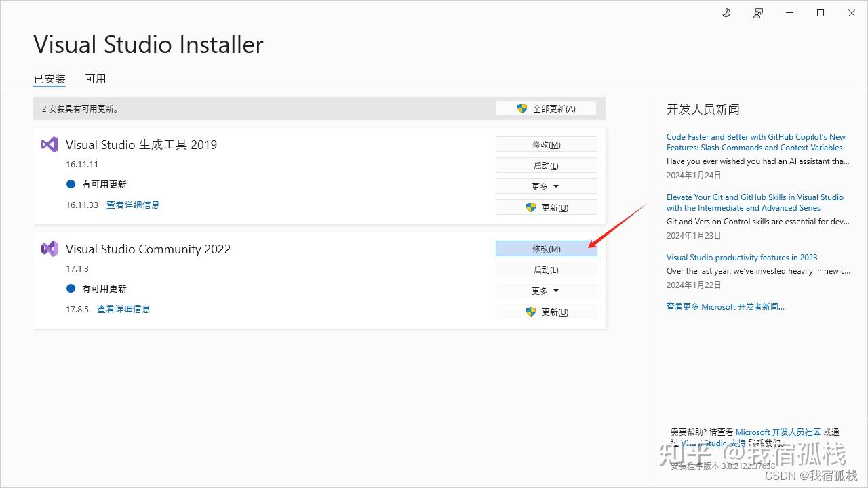Click shield icon on 全部更新 button
Image resolution: width=868 pixels, height=488 pixels.
[x=521, y=108]
